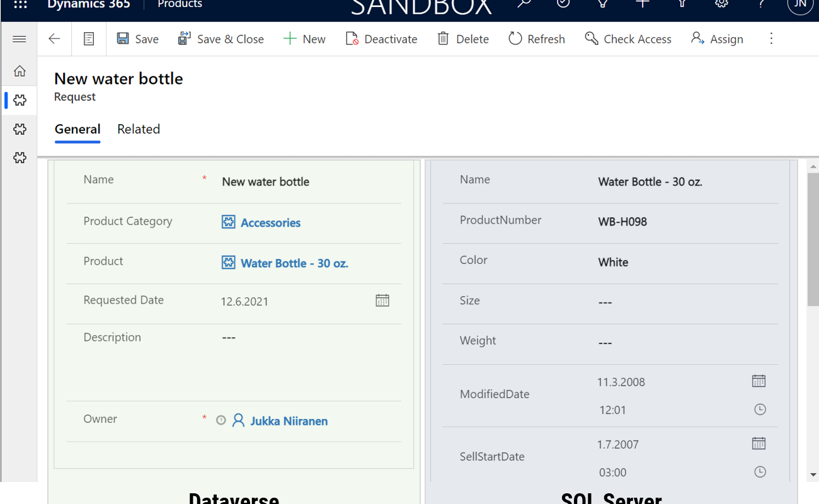Go to Home in the sidebar

(x=20, y=71)
